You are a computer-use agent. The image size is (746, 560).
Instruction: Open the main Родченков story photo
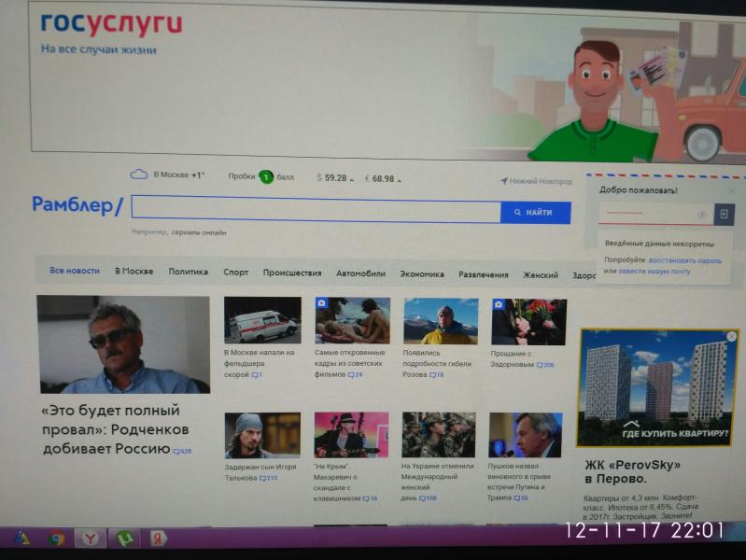(123, 344)
